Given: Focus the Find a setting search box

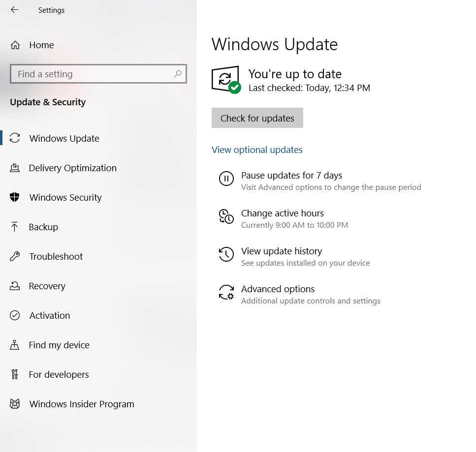Looking at the screenshot, I should 98,74.
